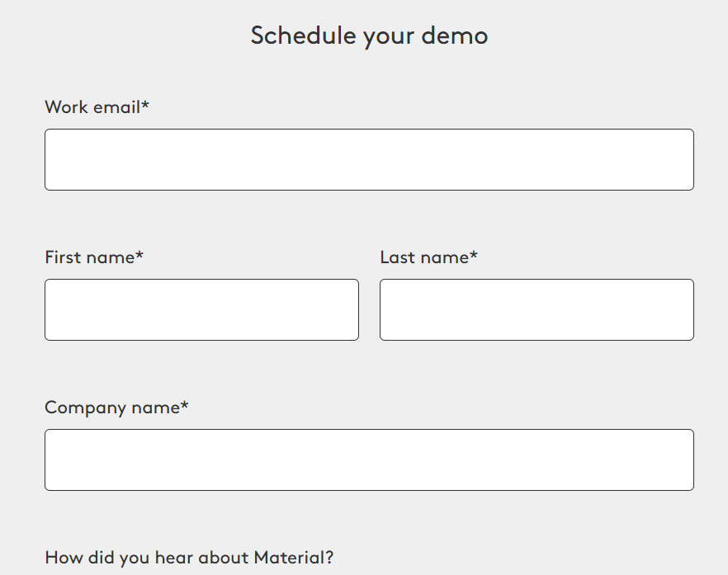
Task: Click inside the widest form field at bottom
Action: coord(369,460)
